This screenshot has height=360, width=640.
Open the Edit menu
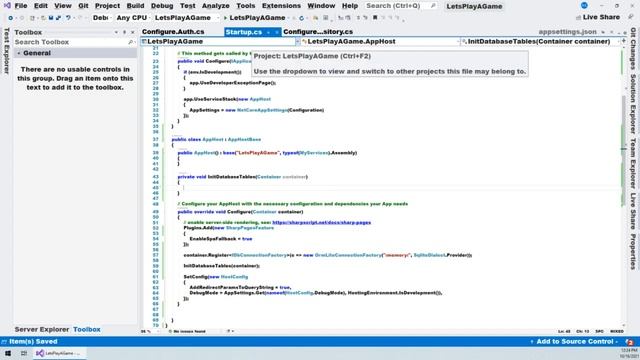click(x=40, y=6)
